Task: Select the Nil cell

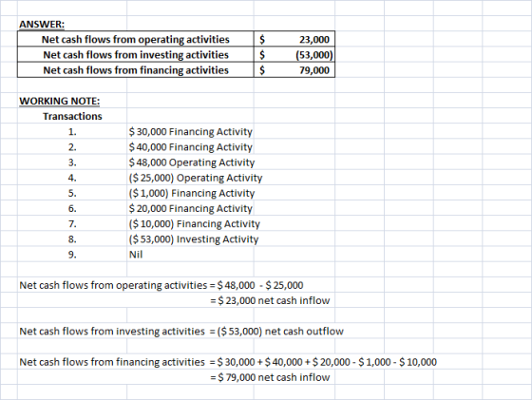Action: (x=136, y=255)
